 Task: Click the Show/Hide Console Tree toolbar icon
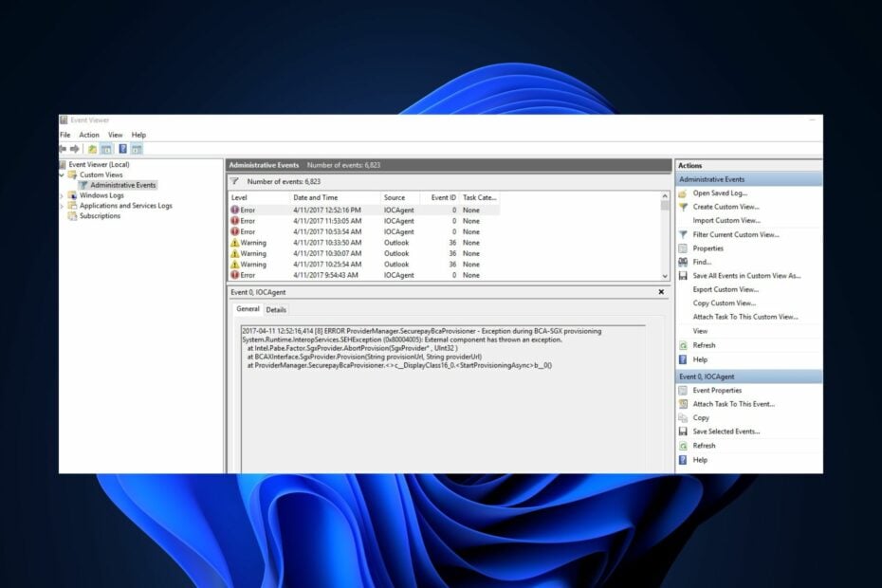[106, 149]
